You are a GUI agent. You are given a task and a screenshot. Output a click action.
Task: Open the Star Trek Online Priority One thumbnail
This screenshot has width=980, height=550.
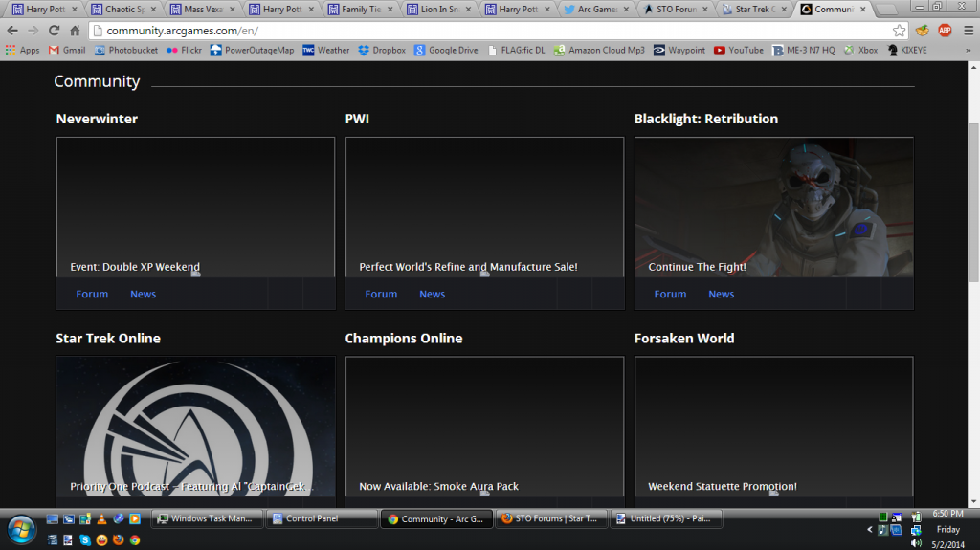click(195, 427)
